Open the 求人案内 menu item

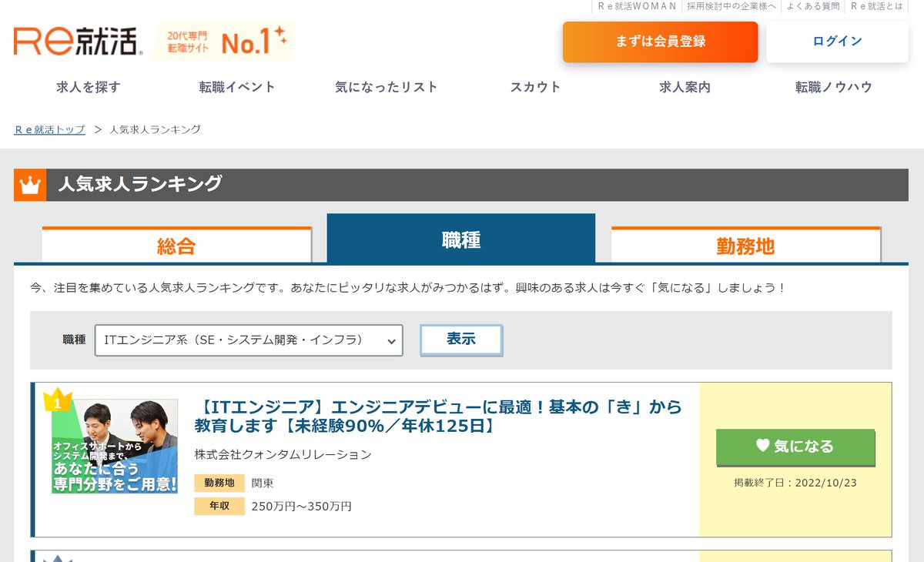[x=685, y=87]
